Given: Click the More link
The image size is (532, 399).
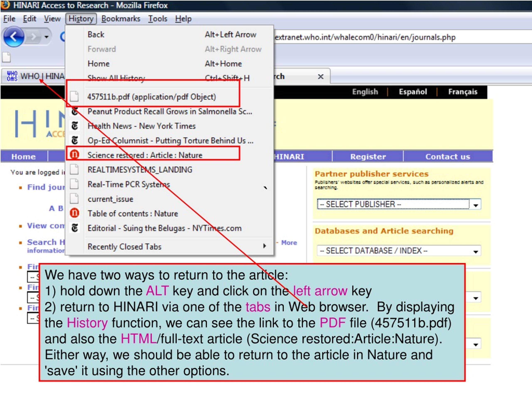Looking at the screenshot, I should [x=289, y=243].
